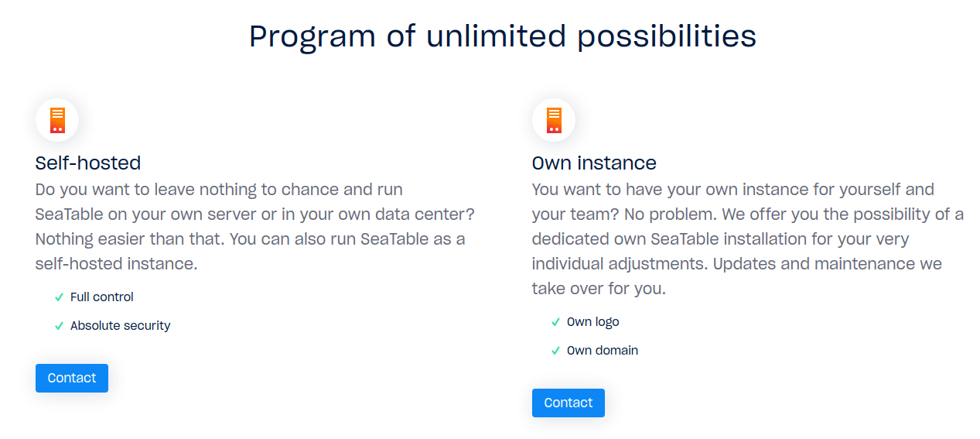The image size is (980, 439).
Task: Click the checkmark beside Own logo
Action: coord(555,322)
